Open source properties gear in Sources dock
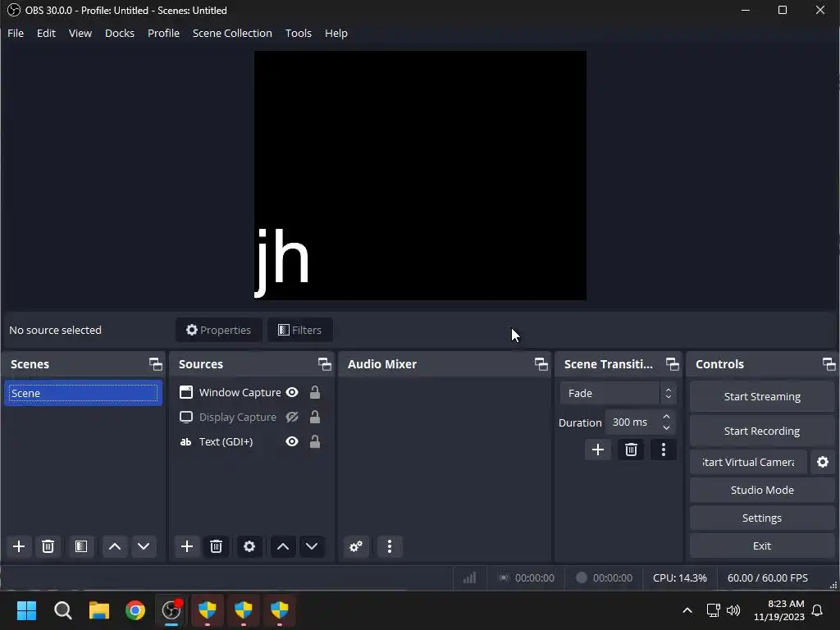This screenshot has width=840, height=630. point(249,546)
